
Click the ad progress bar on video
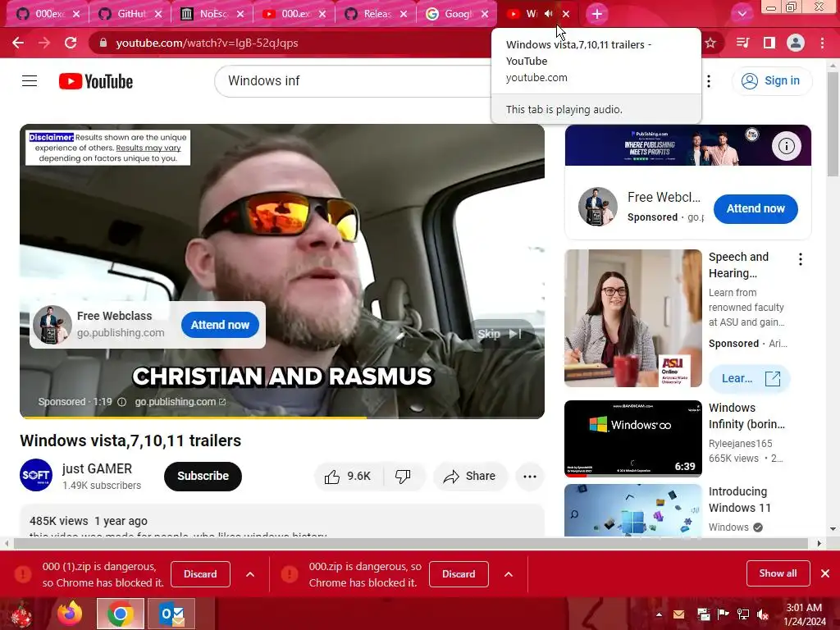point(282,417)
